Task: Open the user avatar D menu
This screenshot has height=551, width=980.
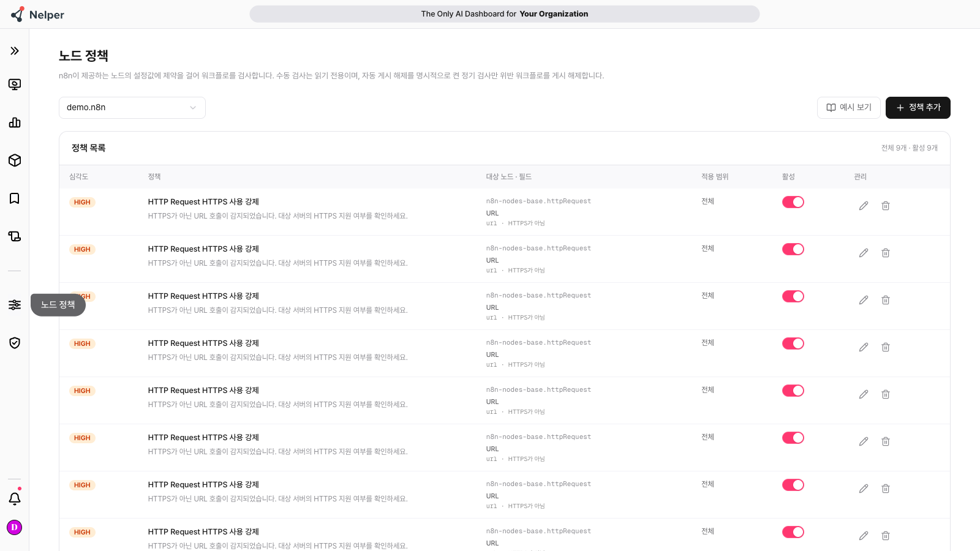Action: point(15,527)
